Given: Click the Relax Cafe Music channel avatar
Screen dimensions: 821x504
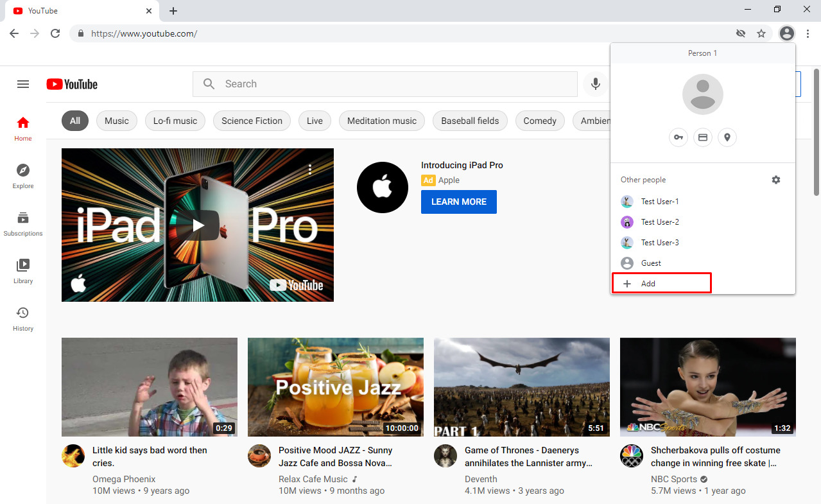Looking at the screenshot, I should pyautogui.click(x=259, y=456).
